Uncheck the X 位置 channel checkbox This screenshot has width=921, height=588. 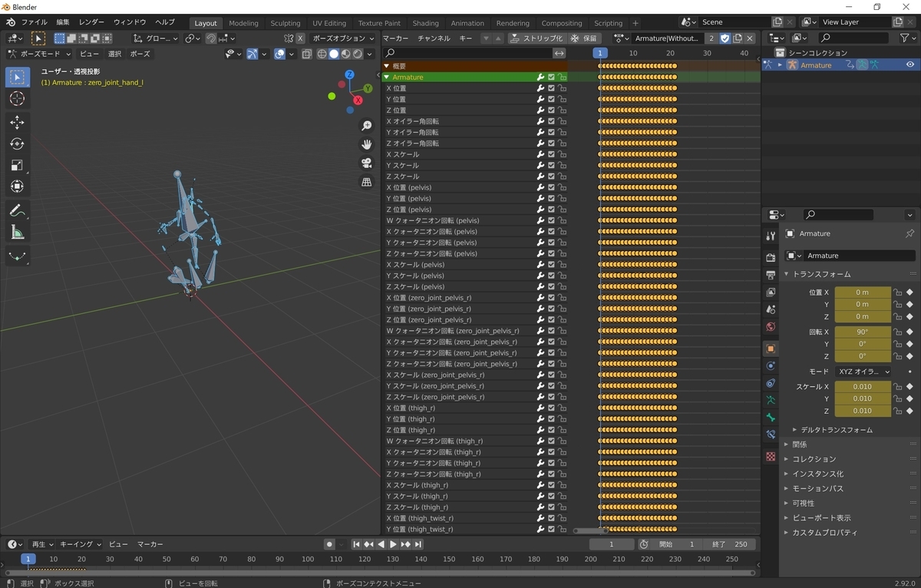click(x=551, y=88)
